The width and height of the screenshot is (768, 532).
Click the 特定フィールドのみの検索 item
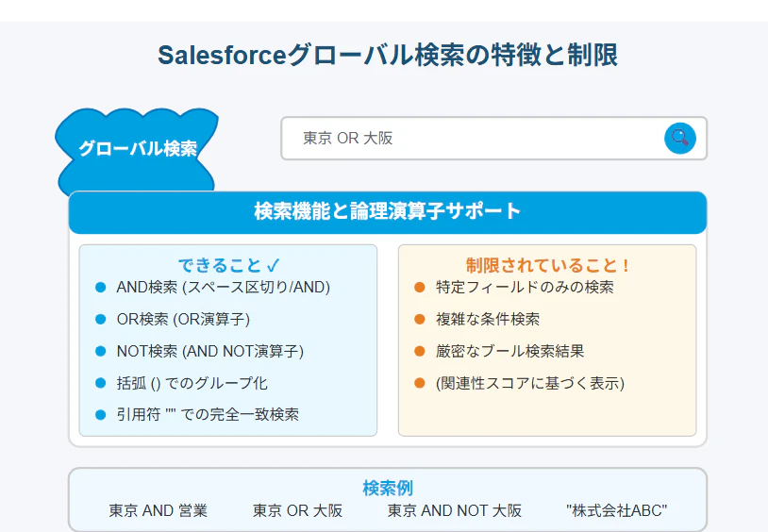pyautogui.click(x=525, y=287)
